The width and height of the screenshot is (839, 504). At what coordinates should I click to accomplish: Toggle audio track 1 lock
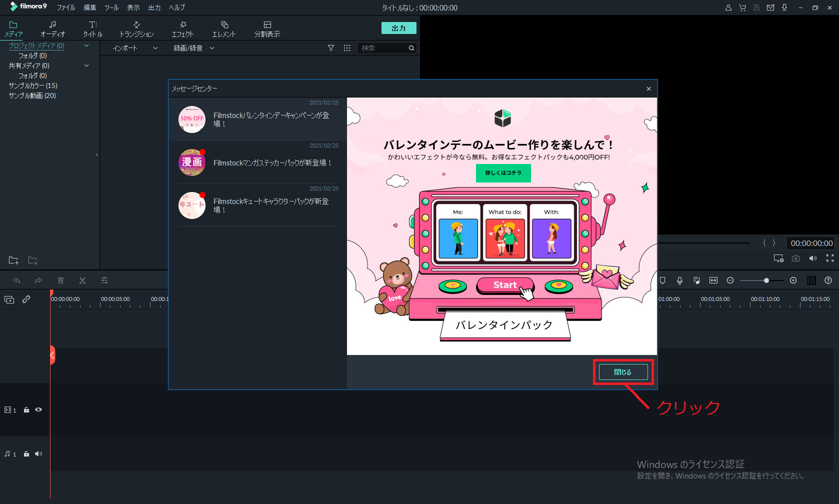[26, 454]
